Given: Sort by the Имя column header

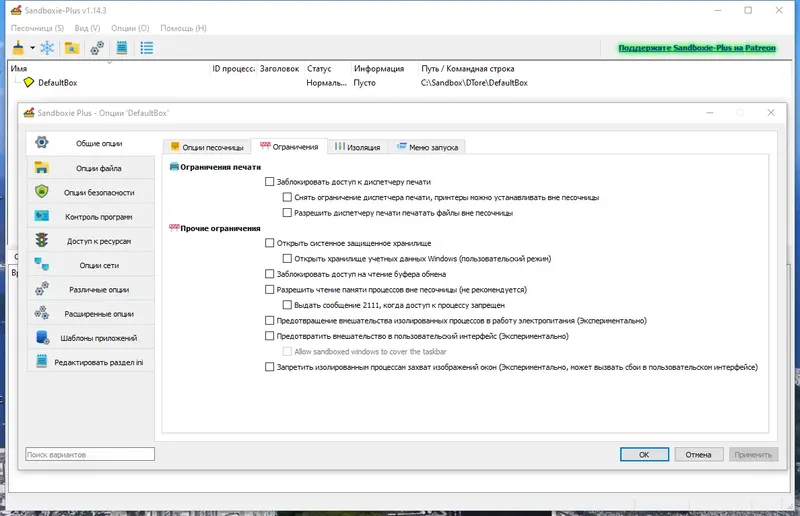Looking at the screenshot, I should pyautogui.click(x=109, y=68).
